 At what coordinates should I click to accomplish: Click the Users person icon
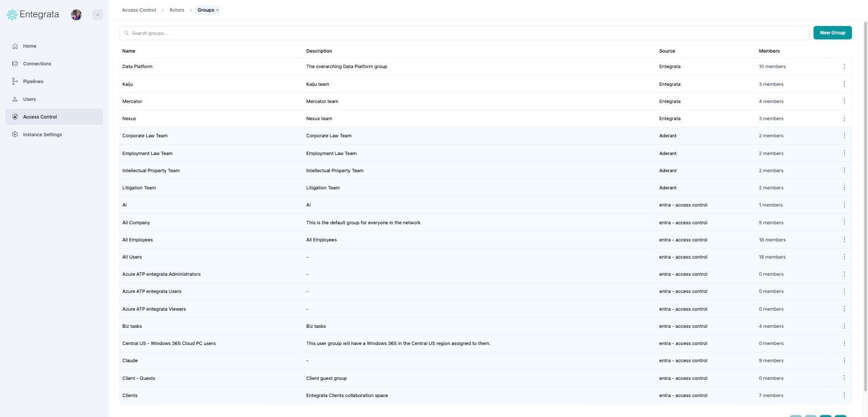click(x=15, y=99)
